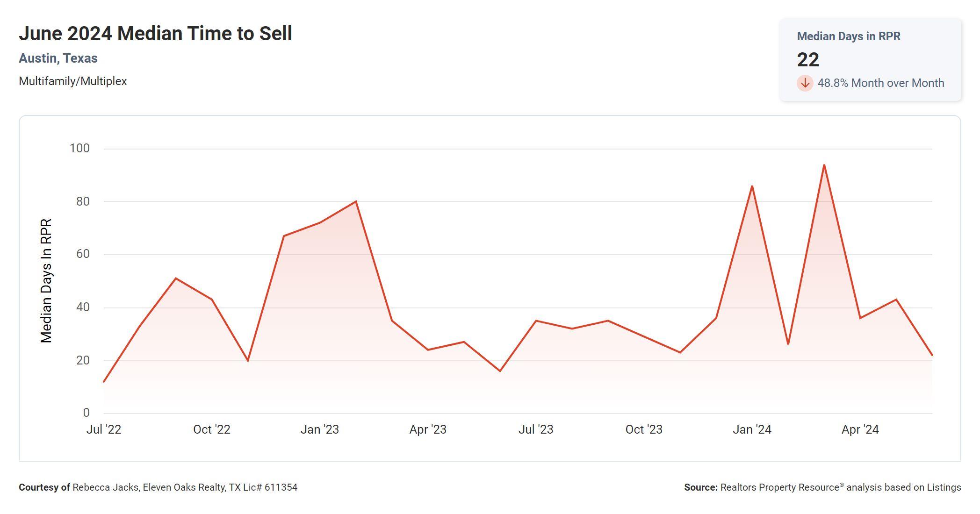Select the Austin, Texas subtitle
This screenshot has height=514, width=980.
pyautogui.click(x=58, y=58)
